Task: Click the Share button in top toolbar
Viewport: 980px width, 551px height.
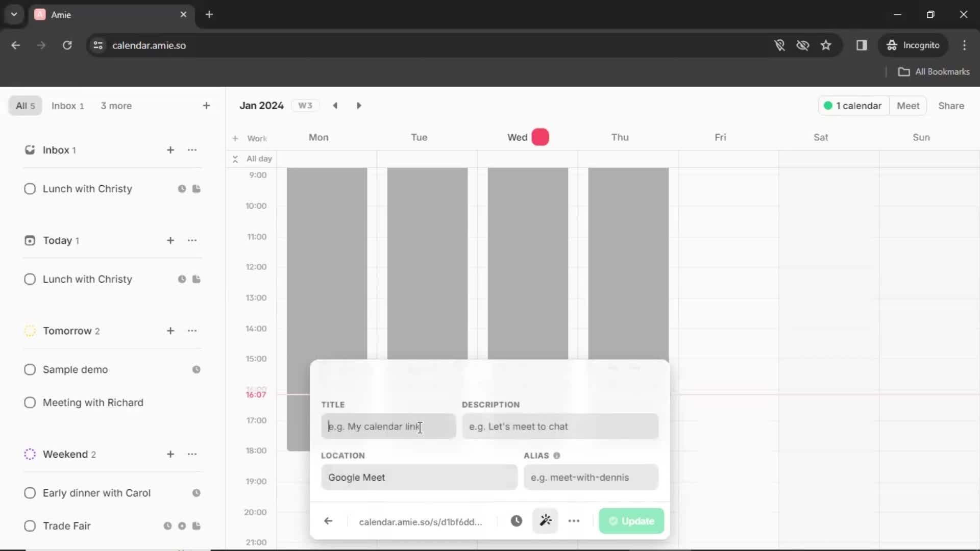Action: [952, 106]
